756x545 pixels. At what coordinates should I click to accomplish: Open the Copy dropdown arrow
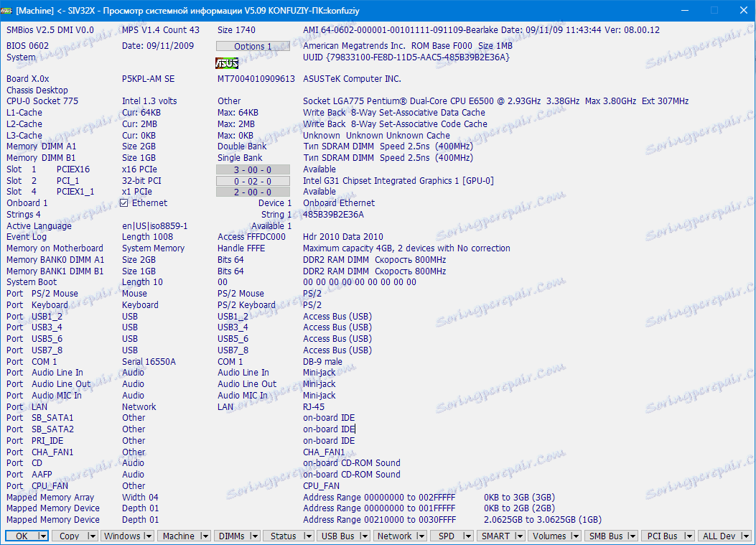(x=92, y=536)
